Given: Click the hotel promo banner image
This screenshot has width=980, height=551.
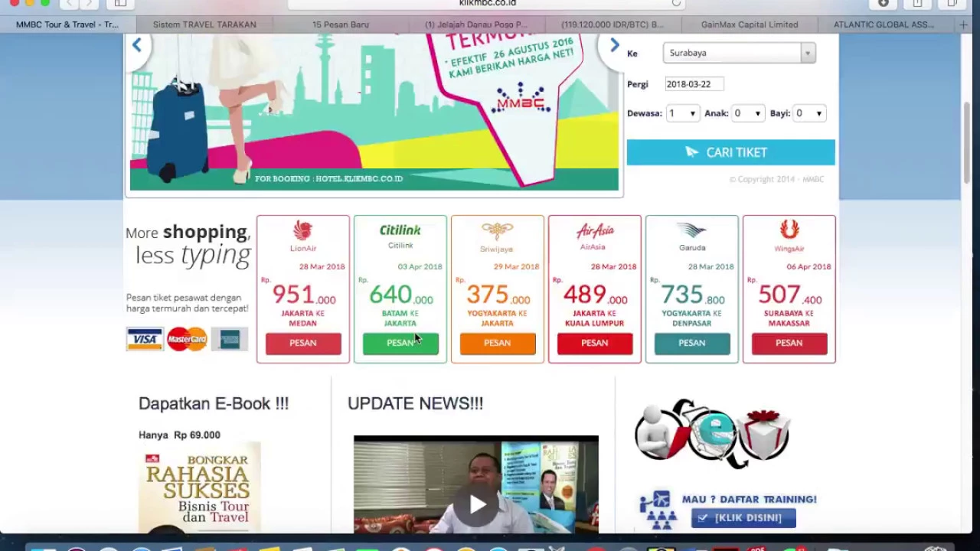Looking at the screenshot, I should point(374,112).
